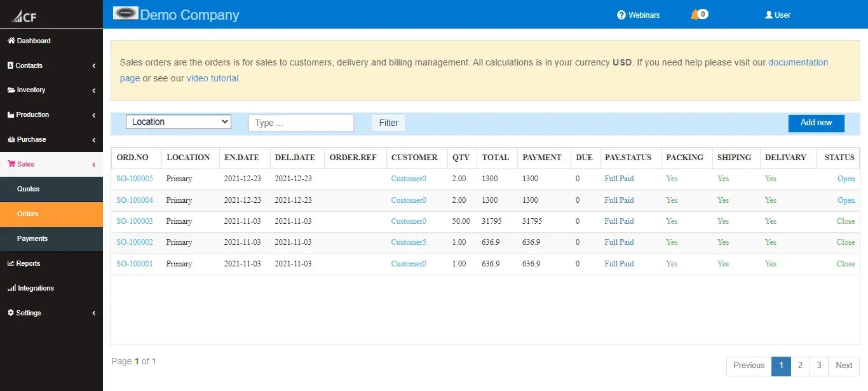
Task: Click quantity 50.00 cell
Action: [461, 221]
